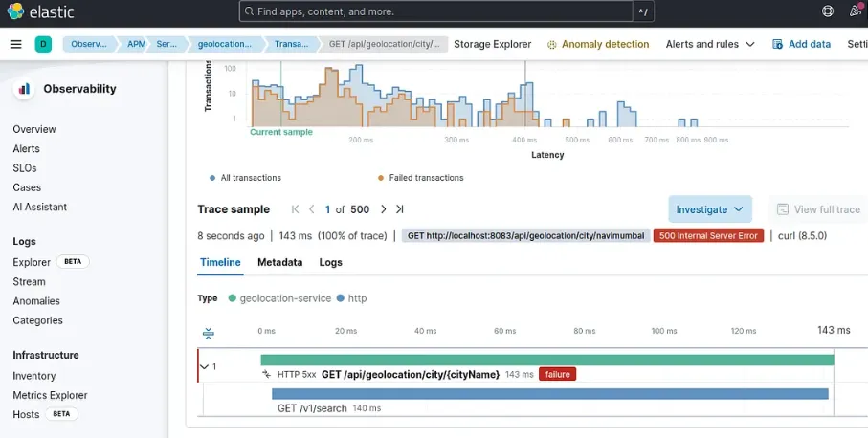Click the Add data icon
This screenshot has width=868, height=438.
coord(777,44)
